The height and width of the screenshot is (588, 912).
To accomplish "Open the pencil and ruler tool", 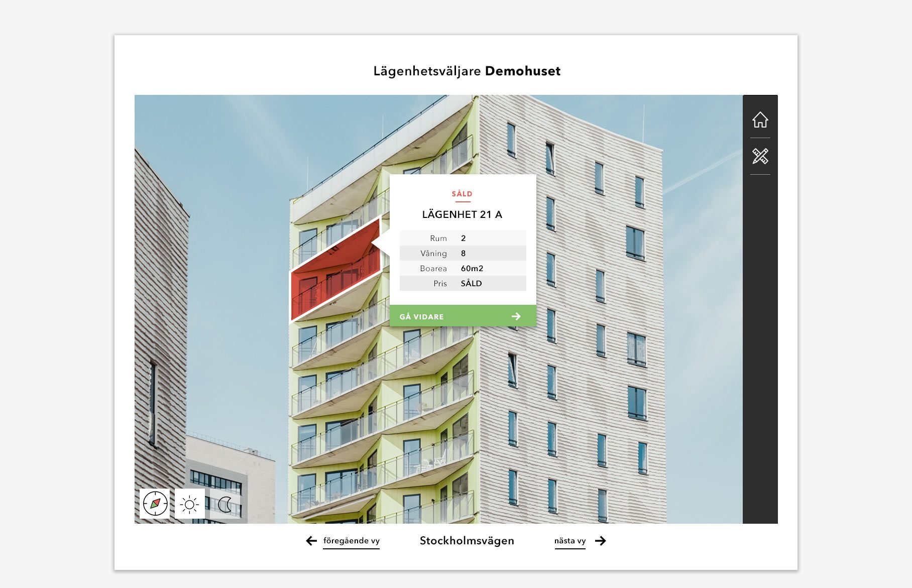I will tap(760, 156).
